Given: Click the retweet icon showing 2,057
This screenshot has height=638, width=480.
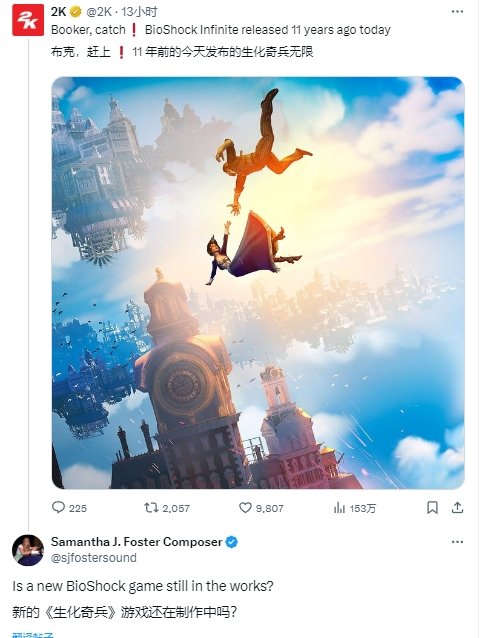Looking at the screenshot, I should pos(151,507).
